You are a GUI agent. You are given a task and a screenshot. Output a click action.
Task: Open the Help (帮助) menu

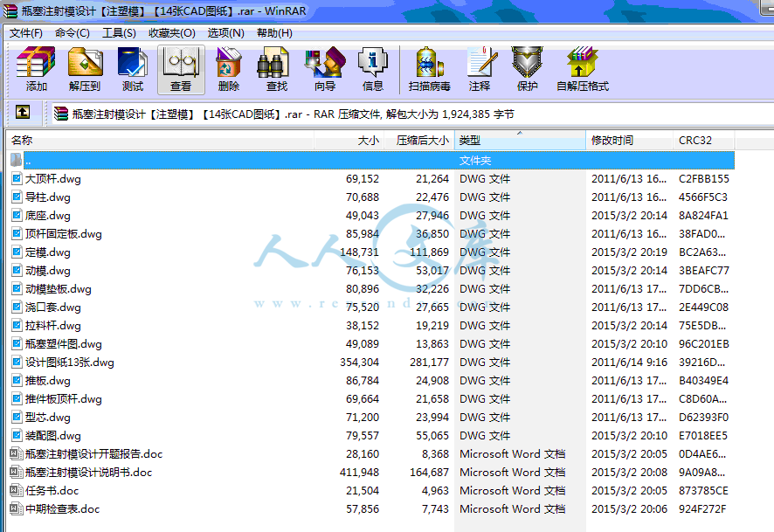[x=274, y=33]
